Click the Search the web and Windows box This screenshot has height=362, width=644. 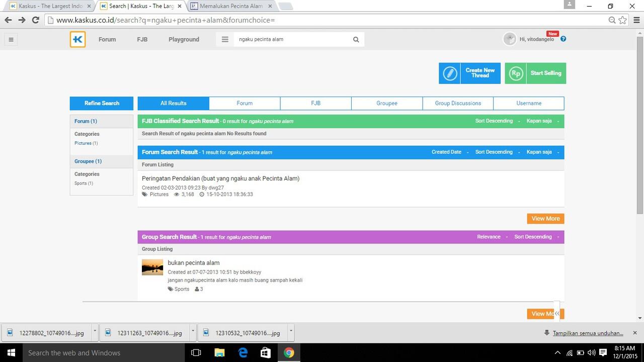tap(104, 352)
